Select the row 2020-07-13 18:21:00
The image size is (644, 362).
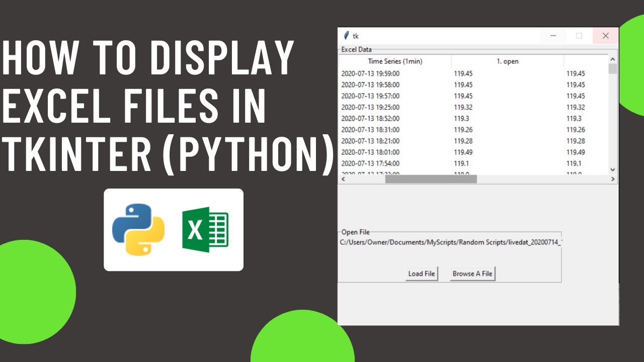point(474,141)
